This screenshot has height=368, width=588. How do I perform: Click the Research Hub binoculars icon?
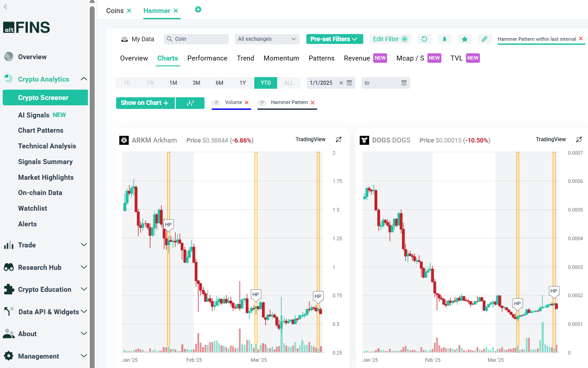[9, 267]
